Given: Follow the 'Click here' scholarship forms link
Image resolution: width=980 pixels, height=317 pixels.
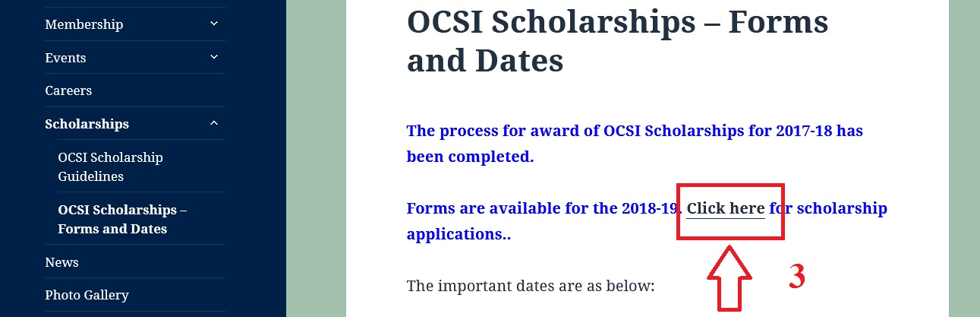Looking at the screenshot, I should click(726, 208).
